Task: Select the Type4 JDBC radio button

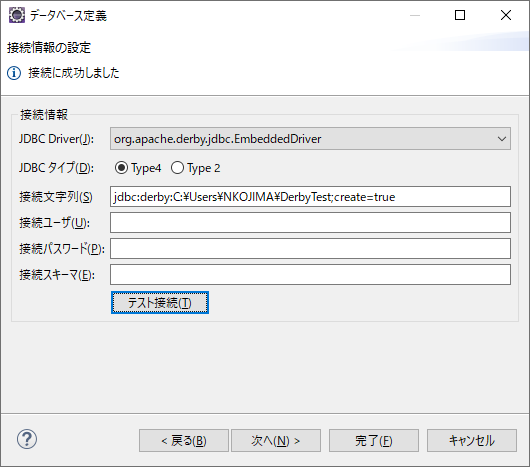Action: pyautogui.click(x=121, y=168)
